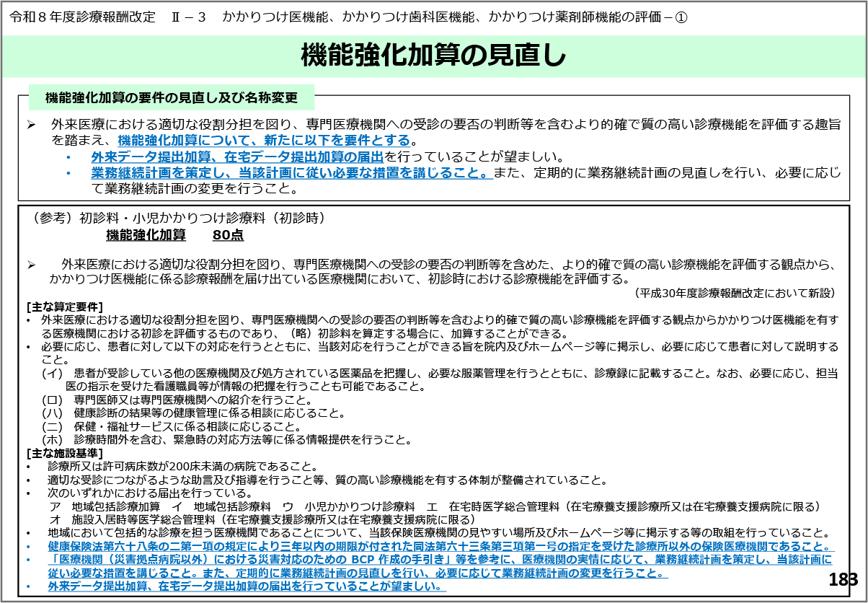This screenshot has height=603, width=868.
Task: Click the BCP 作成の手引き link line
Action: click(440, 560)
